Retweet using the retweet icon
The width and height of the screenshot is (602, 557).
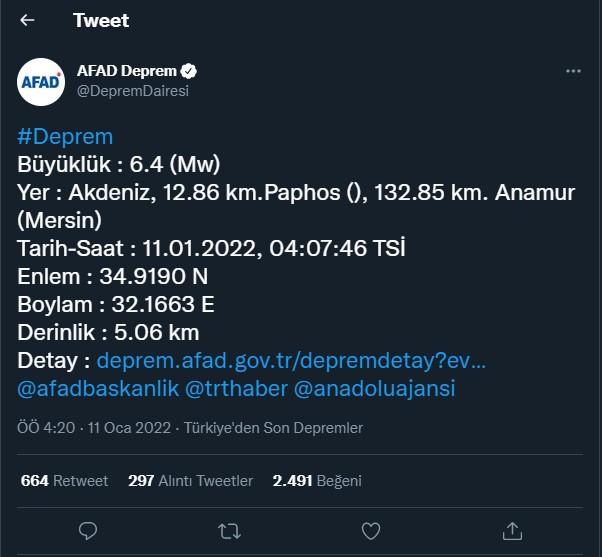tap(229, 528)
